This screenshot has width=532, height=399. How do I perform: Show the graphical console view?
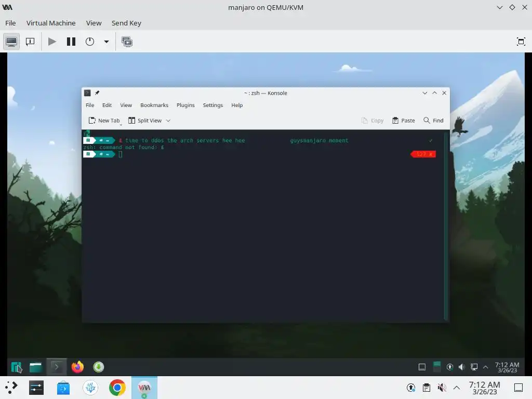click(x=11, y=42)
